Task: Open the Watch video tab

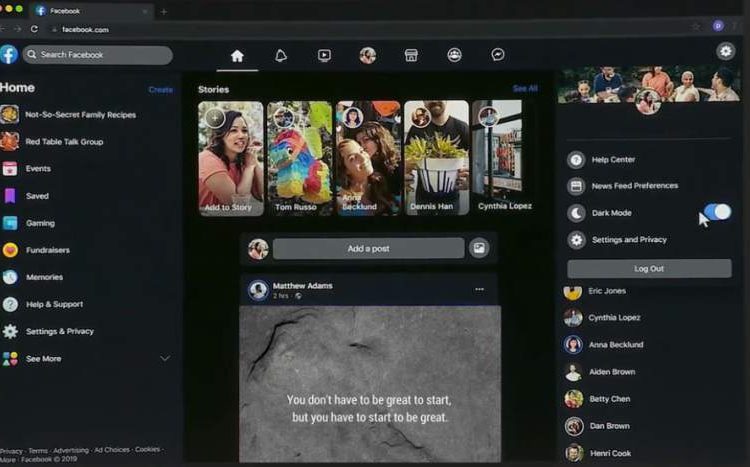Action: [x=324, y=56]
